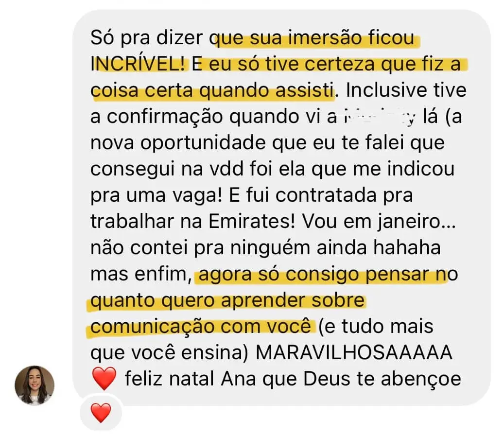Click 'não contei pra ninguém' text
Screen dimensions: 504x436
click(x=201, y=248)
